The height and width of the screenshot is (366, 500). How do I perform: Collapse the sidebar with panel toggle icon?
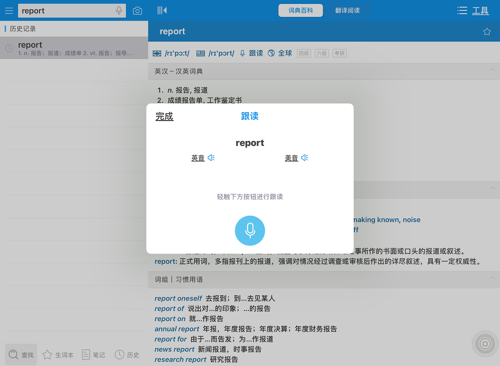tap(162, 10)
